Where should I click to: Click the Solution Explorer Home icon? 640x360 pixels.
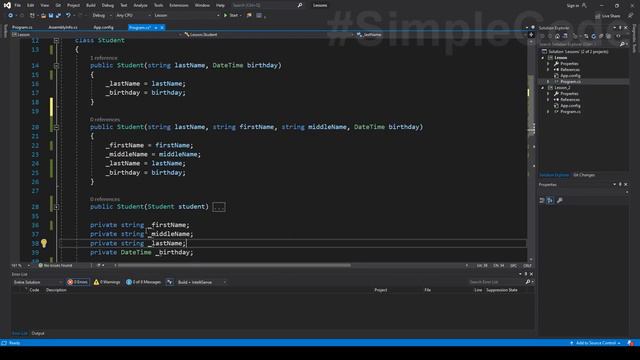(x=557, y=36)
